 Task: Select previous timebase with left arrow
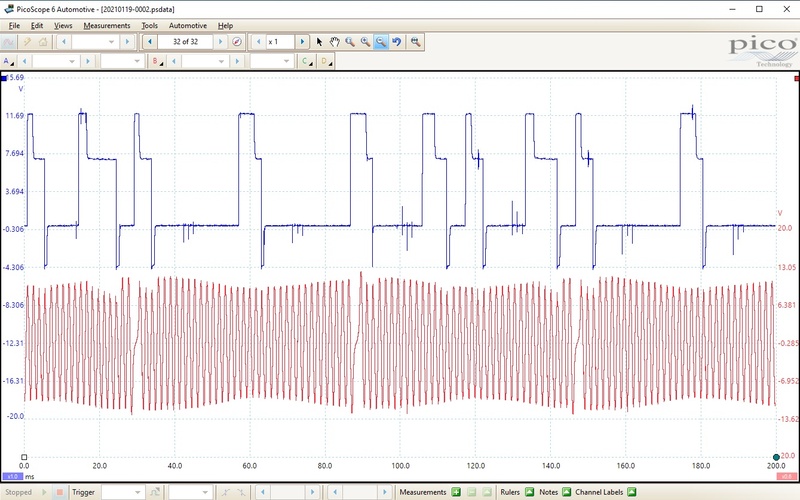click(x=63, y=42)
